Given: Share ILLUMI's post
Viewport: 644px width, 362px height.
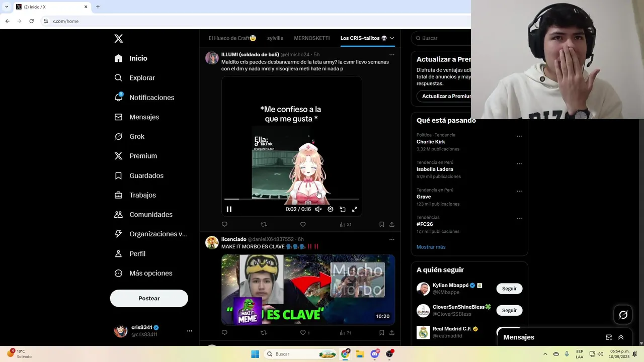Looking at the screenshot, I should point(392,224).
